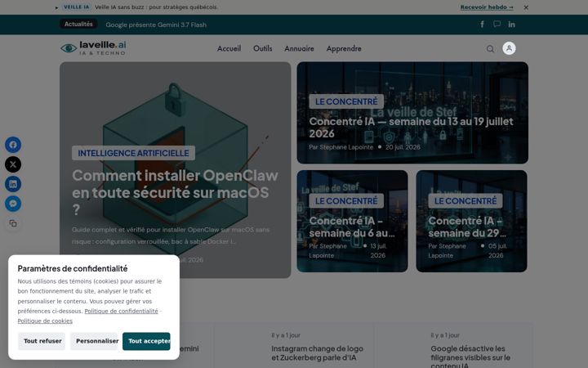Click Personnaliser cookie button

94,341
